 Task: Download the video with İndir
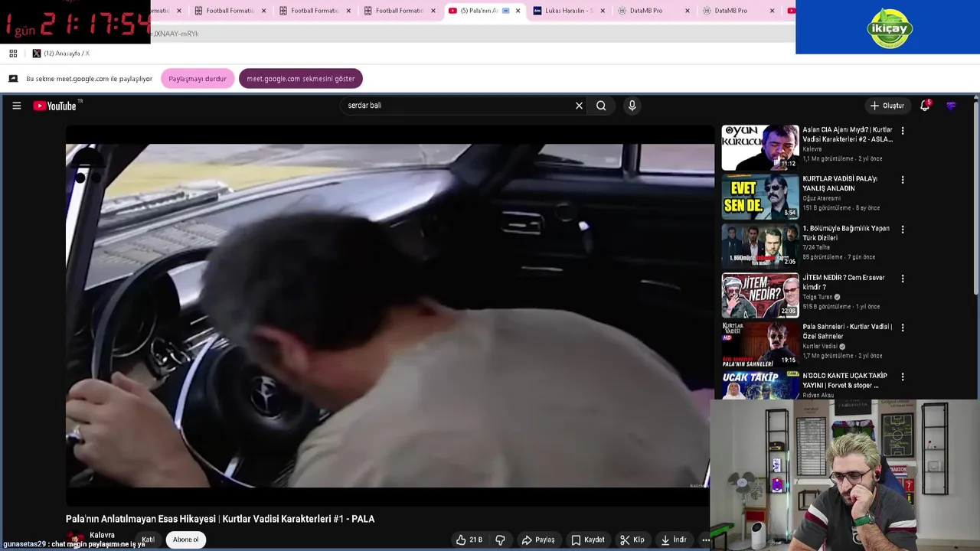pos(674,540)
